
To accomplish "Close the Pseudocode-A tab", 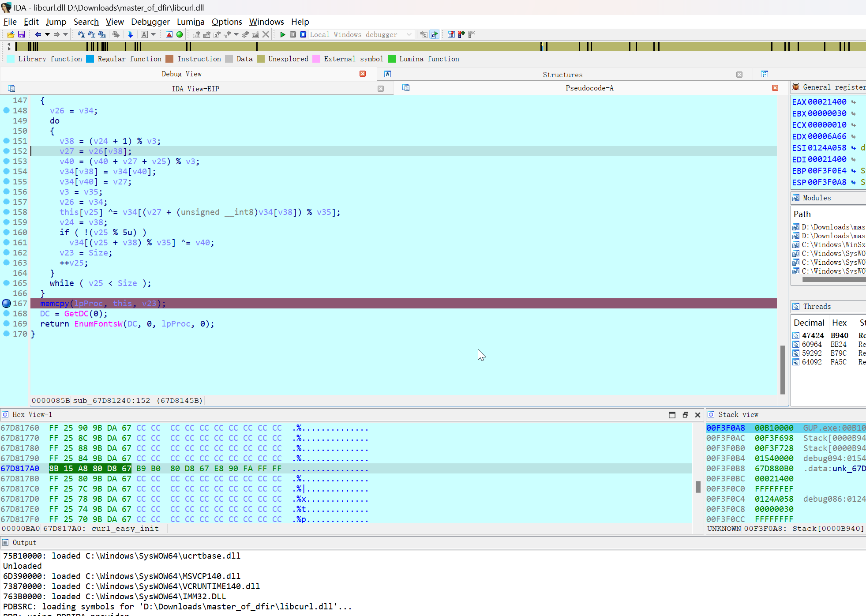I will (x=775, y=88).
